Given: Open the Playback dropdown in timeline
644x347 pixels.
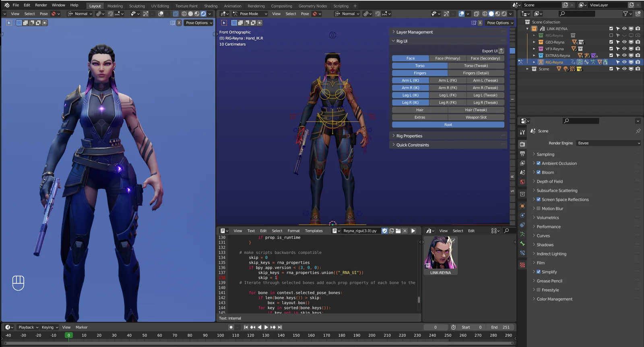Looking at the screenshot, I should (x=28, y=327).
